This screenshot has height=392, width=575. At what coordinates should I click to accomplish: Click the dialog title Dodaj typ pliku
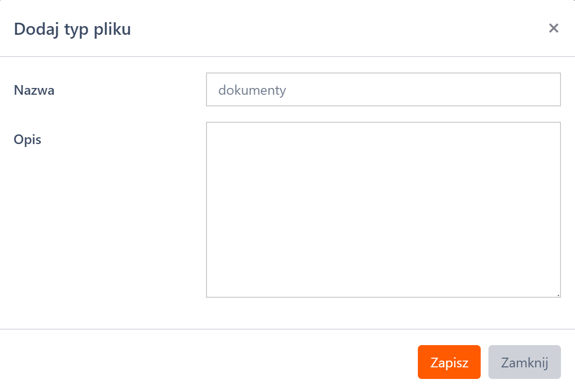click(73, 29)
